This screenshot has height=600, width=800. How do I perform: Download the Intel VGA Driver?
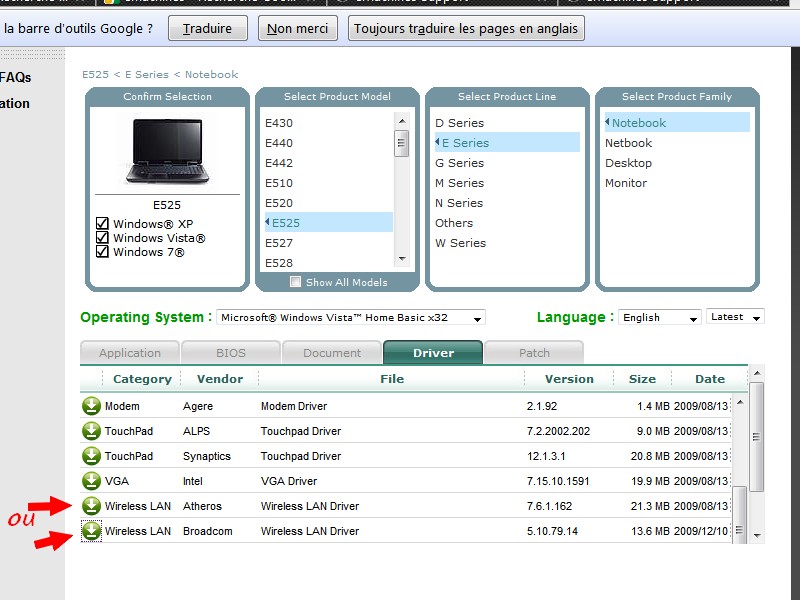pos(92,481)
